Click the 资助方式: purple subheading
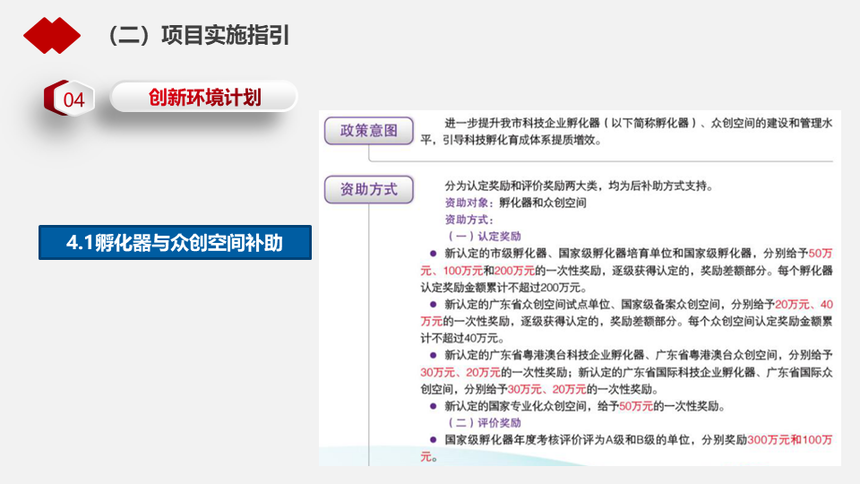 tap(469, 220)
